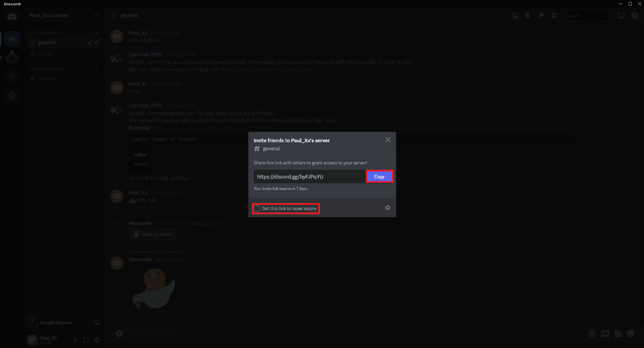
Task: Collapse the Voice Channels category
Action: [x=46, y=69]
